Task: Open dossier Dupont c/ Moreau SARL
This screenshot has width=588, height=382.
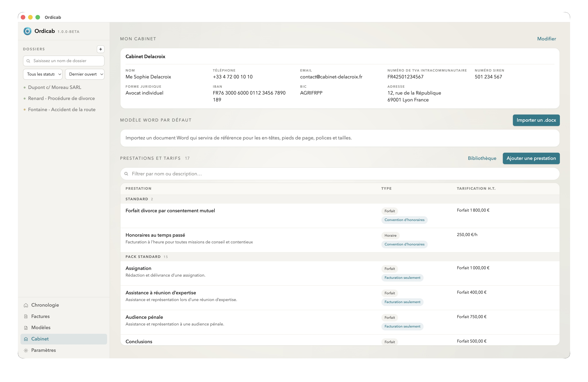Action: click(55, 87)
